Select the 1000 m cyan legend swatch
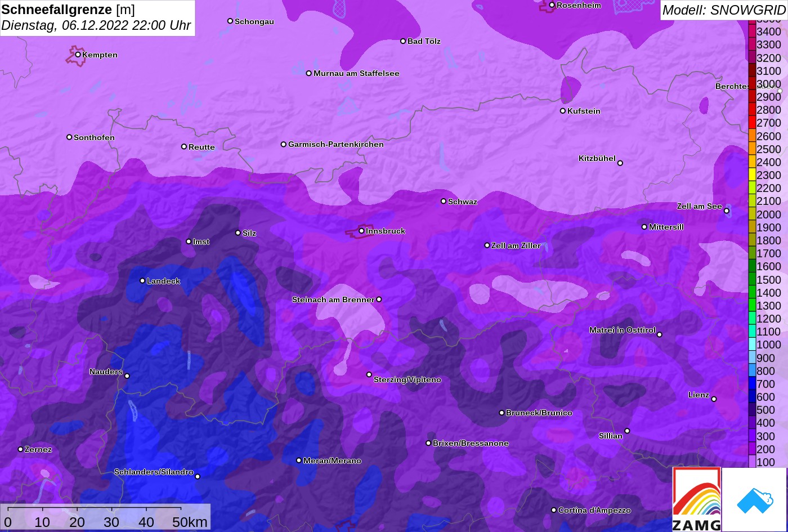The image size is (788, 532). [752, 345]
